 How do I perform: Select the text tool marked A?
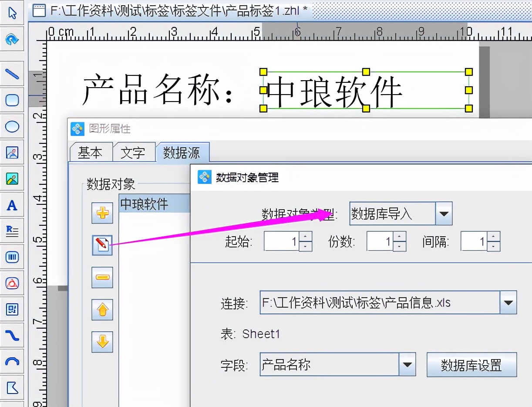(x=12, y=205)
